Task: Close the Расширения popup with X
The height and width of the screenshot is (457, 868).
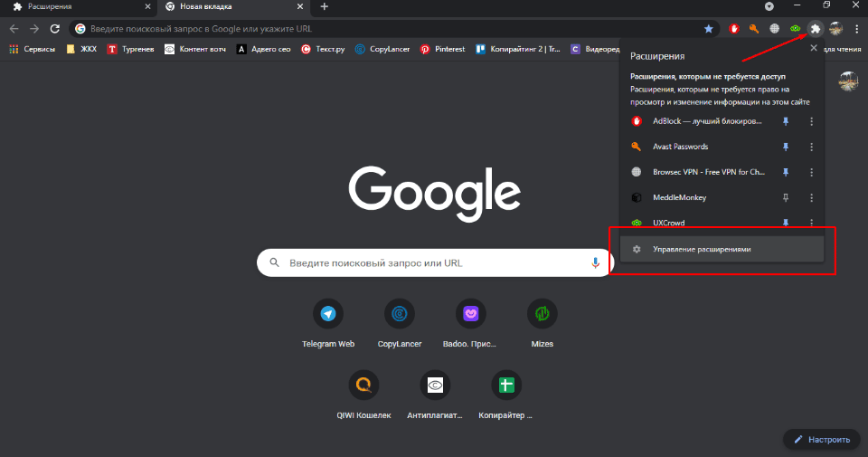Action: (x=811, y=55)
